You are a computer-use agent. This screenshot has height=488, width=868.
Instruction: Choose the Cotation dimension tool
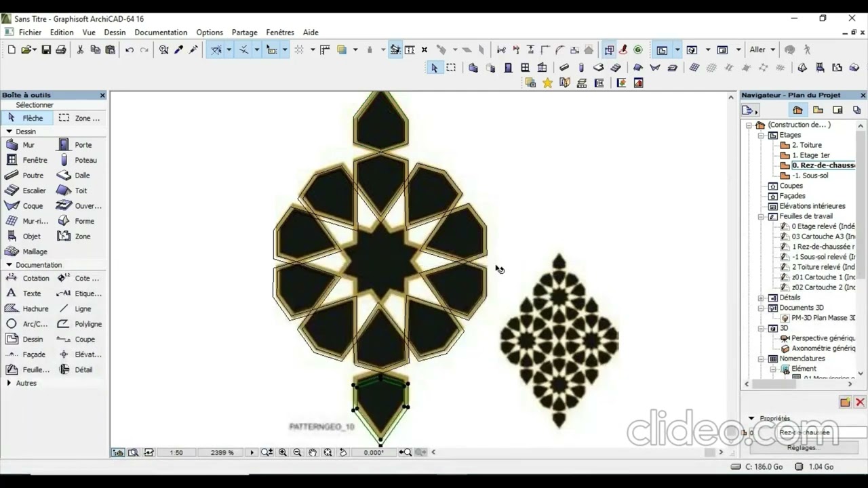coord(27,279)
